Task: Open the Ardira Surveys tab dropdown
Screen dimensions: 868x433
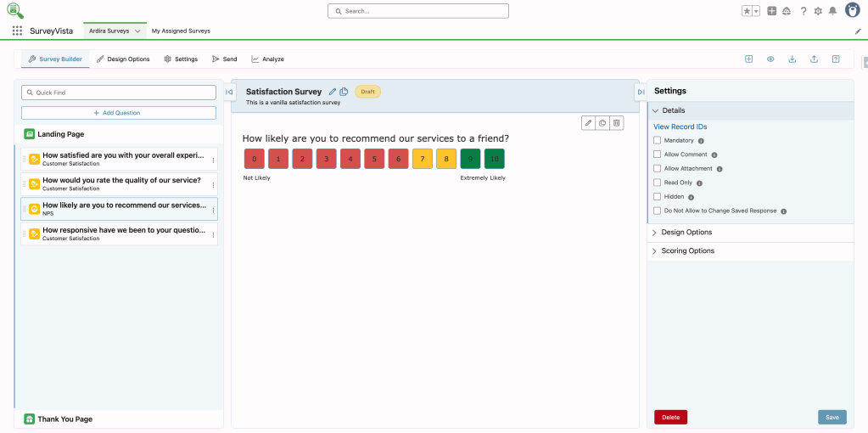Action: pos(137,31)
